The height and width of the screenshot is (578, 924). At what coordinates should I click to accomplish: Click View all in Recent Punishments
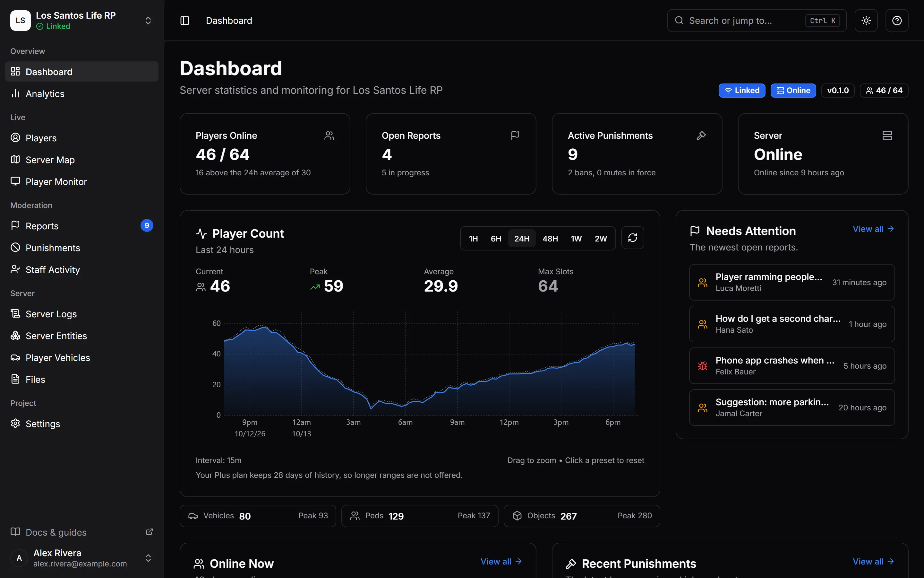[873, 562]
